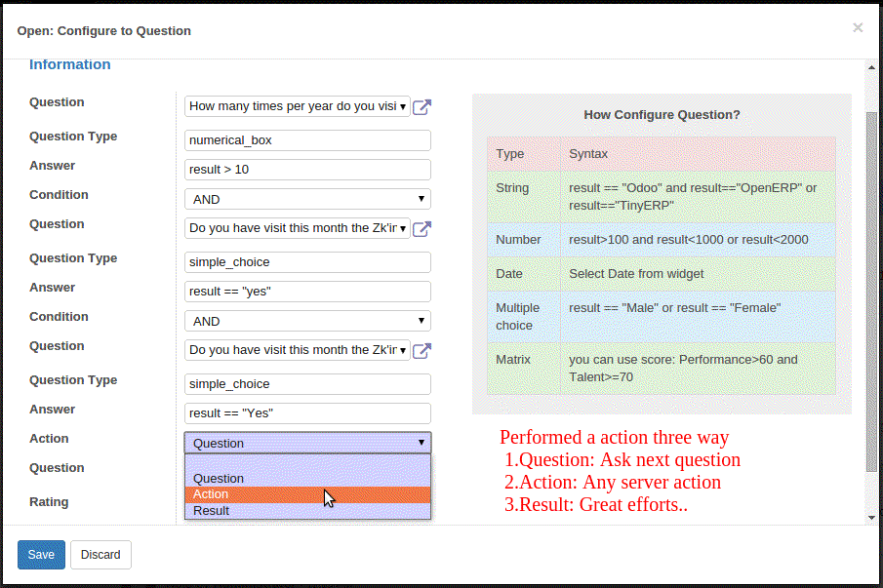Click the Discard button
883x588 pixels.
tap(100, 555)
